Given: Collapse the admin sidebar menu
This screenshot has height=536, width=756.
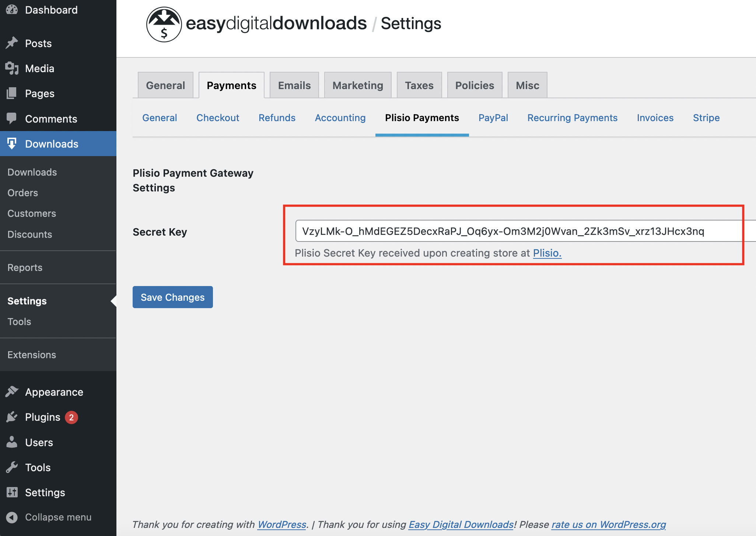Looking at the screenshot, I should [x=11, y=517].
